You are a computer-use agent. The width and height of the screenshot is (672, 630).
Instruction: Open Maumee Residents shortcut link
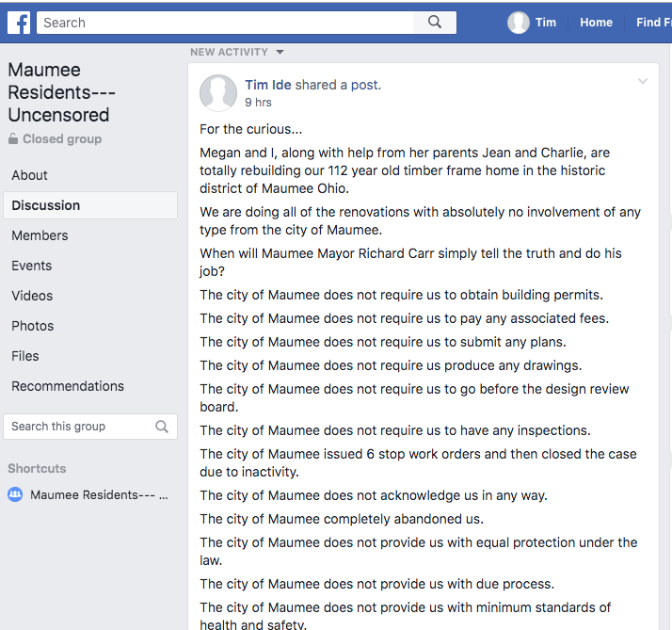[99, 494]
